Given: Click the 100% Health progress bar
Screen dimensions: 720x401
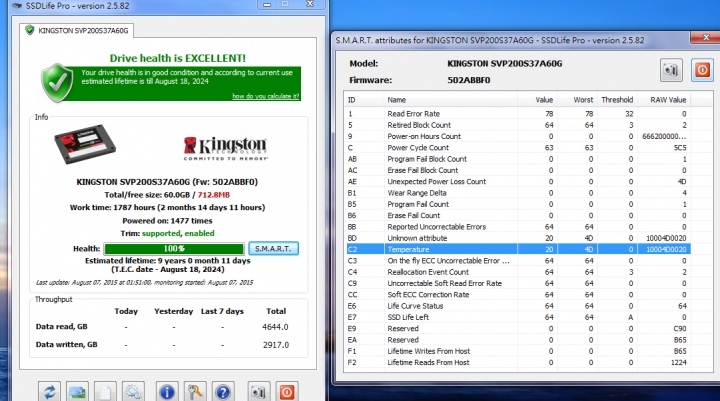Looking at the screenshot, I should [174, 249].
